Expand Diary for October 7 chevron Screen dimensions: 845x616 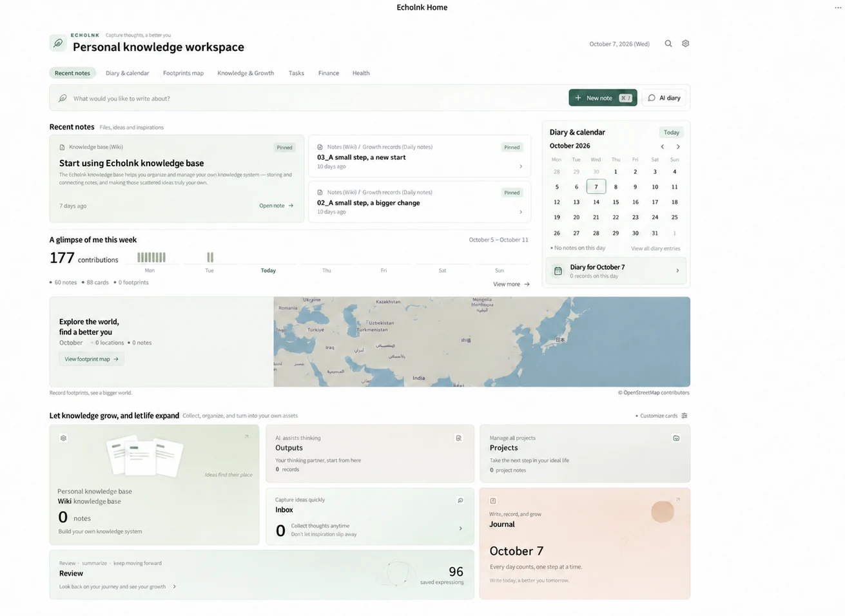point(677,271)
